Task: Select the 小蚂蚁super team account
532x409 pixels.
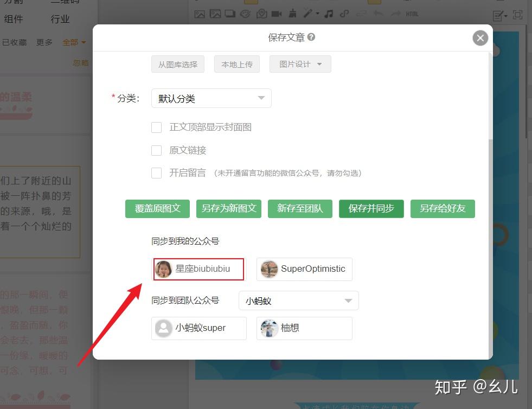Action: tap(199, 328)
